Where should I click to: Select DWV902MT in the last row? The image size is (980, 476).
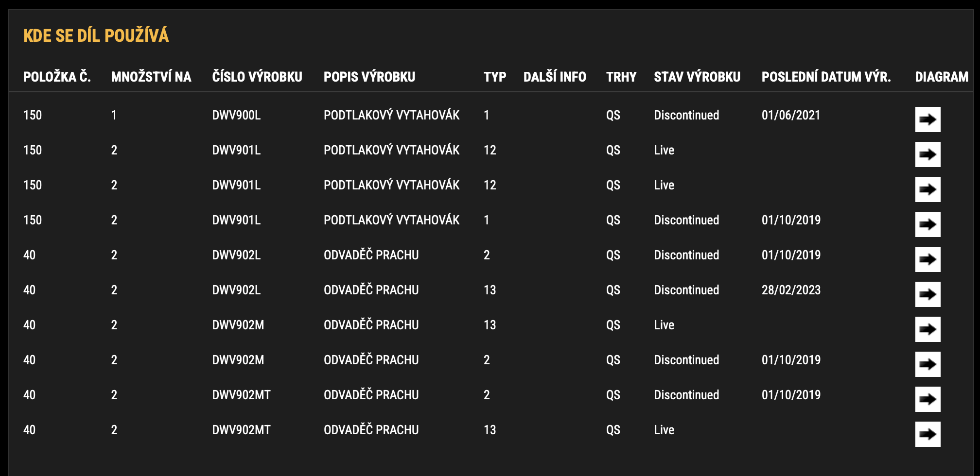coord(241,430)
